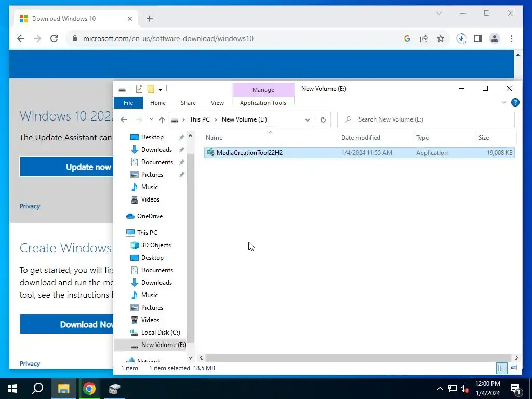The height and width of the screenshot is (399, 532).
Task: Toggle Chrome's side panel icon
Action: 478,38
